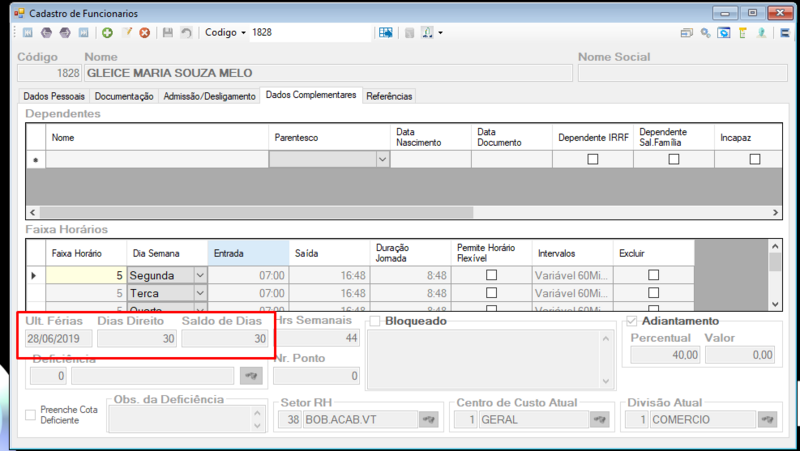Image resolution: width=800 pixels, height=451 pixels.
Task: Jump to the last record icon
Action: 83,33
